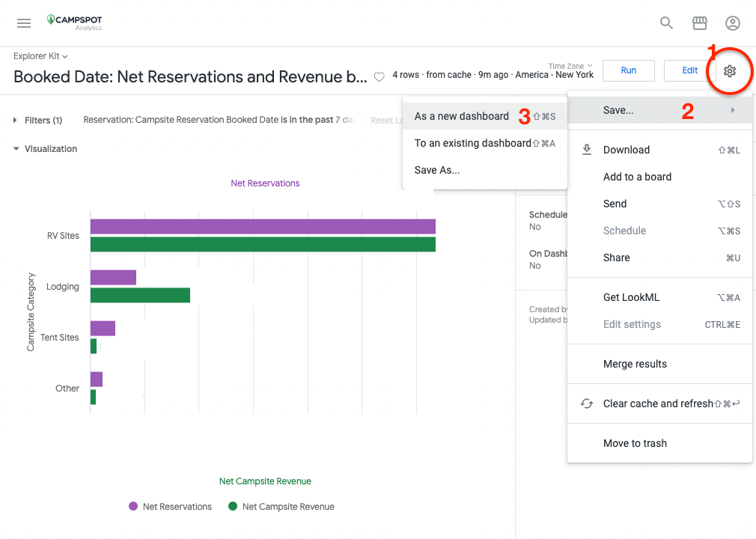Open the Time Zone dropdown
The height and width of the screenshot is (539, 756).
point(570,66)
